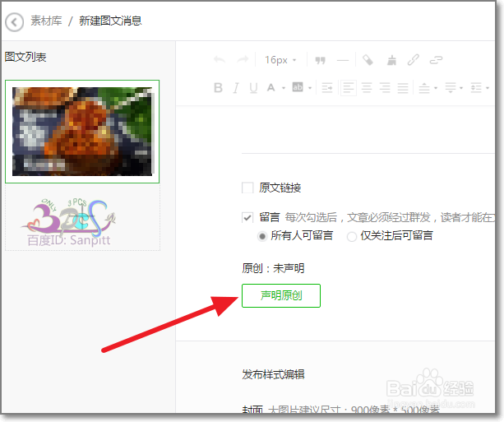Justify text both sides
Image resolution: width=504 pixels, height=422 pixels.
(403, 88)
